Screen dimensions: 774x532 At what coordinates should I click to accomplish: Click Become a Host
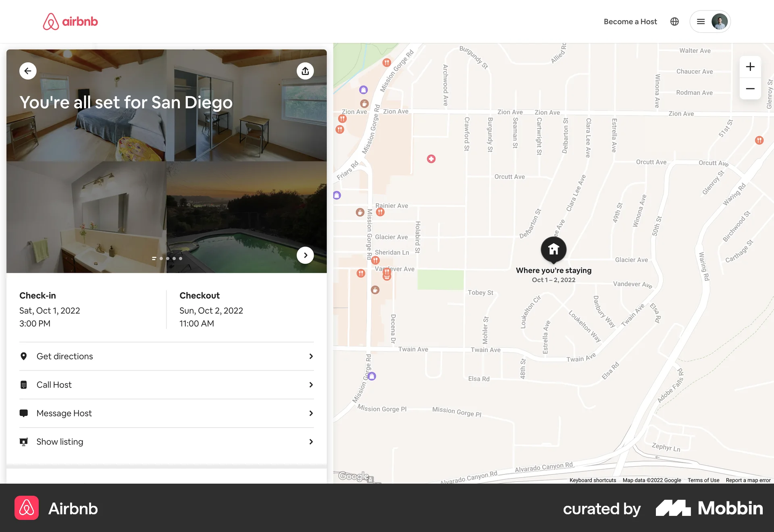(630, 21)
